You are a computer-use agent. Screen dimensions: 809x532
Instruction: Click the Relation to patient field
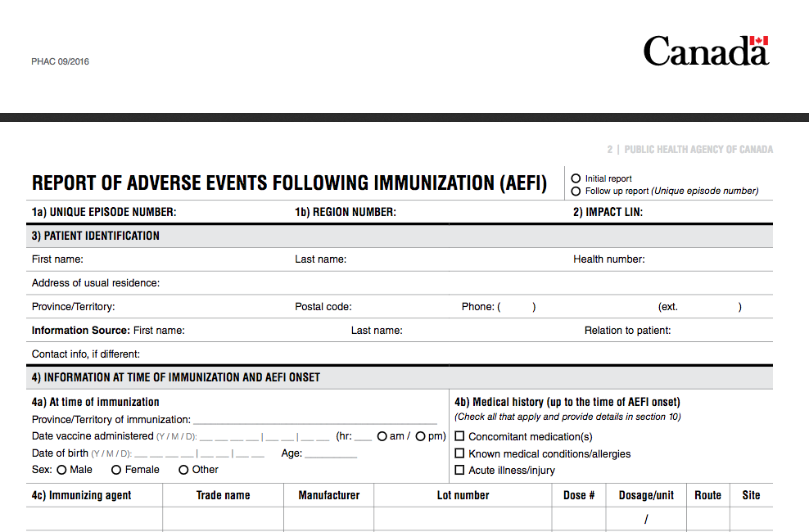[x=719, y=331]
